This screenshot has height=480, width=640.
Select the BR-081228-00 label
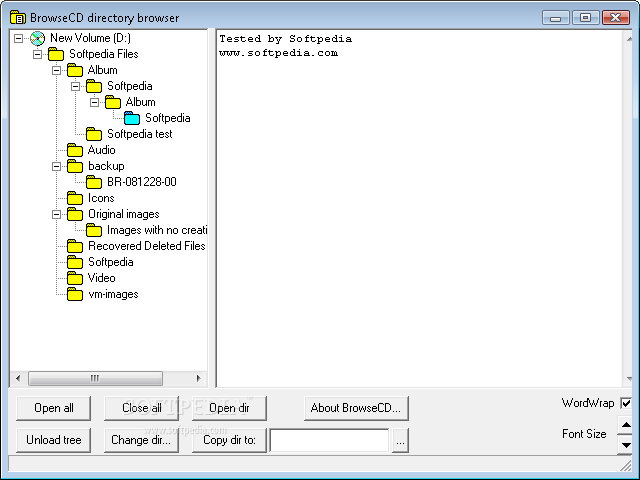142,182
